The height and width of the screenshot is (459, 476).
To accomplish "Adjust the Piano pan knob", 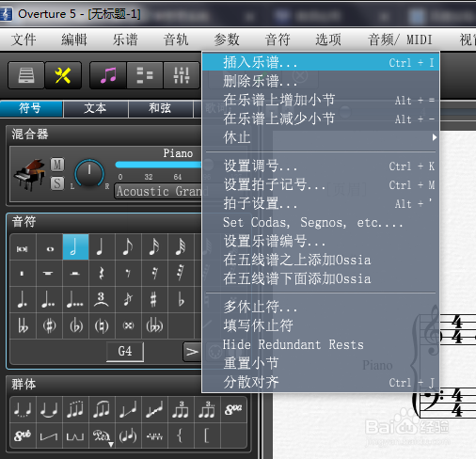I will click(x=89, y=173).
